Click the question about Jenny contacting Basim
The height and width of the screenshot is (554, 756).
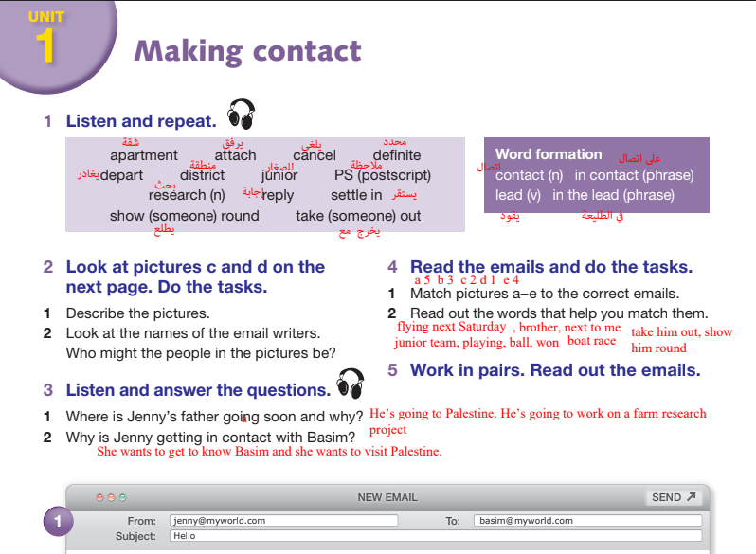pyautogui.click(x=210, y=438)
